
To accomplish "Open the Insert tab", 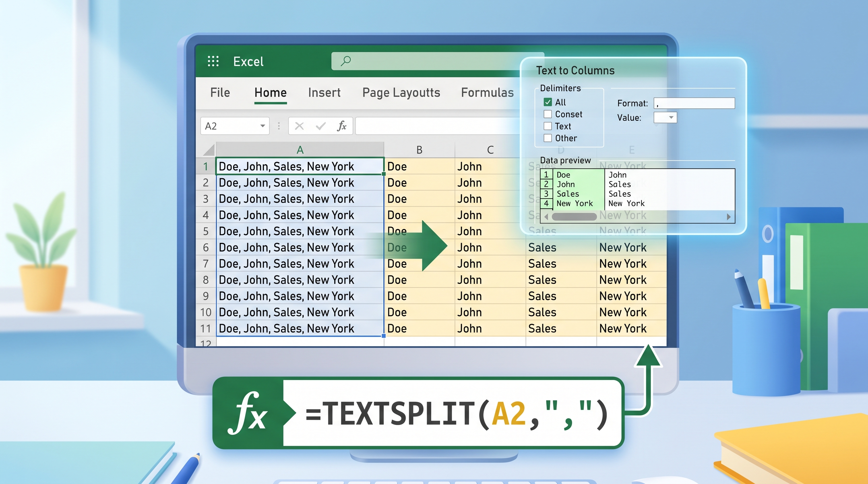I will (324, 93).
